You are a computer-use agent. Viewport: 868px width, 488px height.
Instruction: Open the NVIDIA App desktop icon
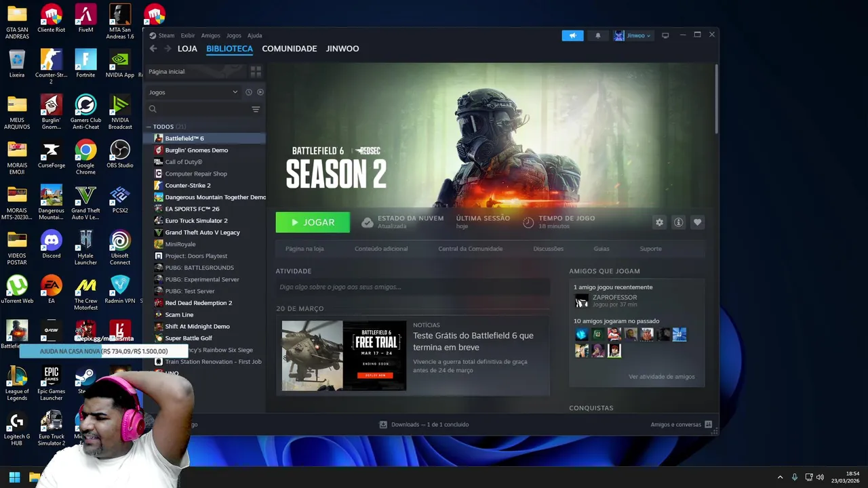[120, 64]
